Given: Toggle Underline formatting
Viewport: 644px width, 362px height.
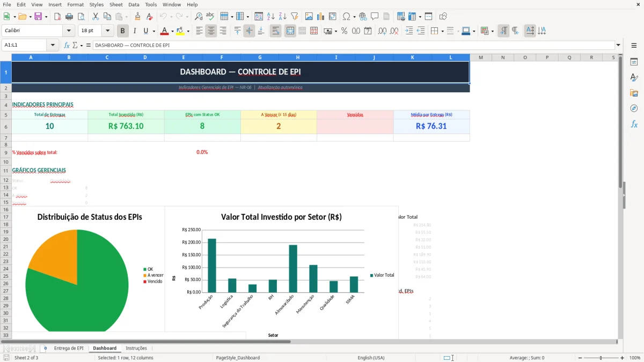Looking at the screenshot, I should pos(146,31).
